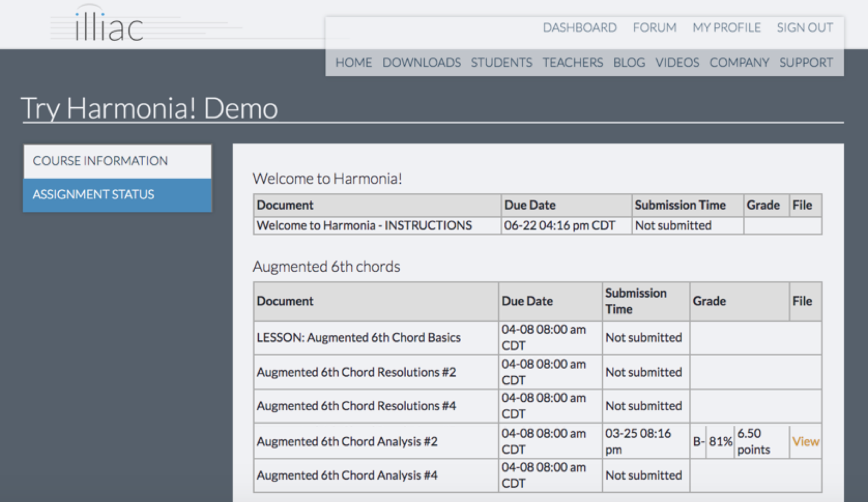868x502 pixels.
Task: Sign out of the account
Action: tap(804, 28)
